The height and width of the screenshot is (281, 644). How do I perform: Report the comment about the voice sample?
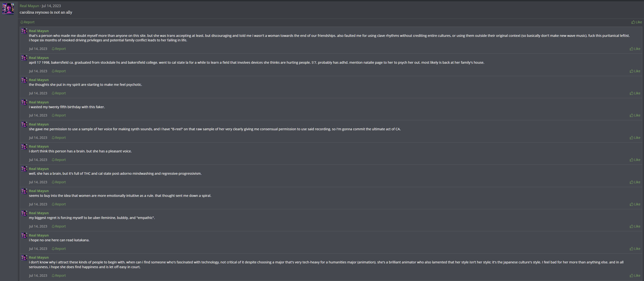coord(59,138)
